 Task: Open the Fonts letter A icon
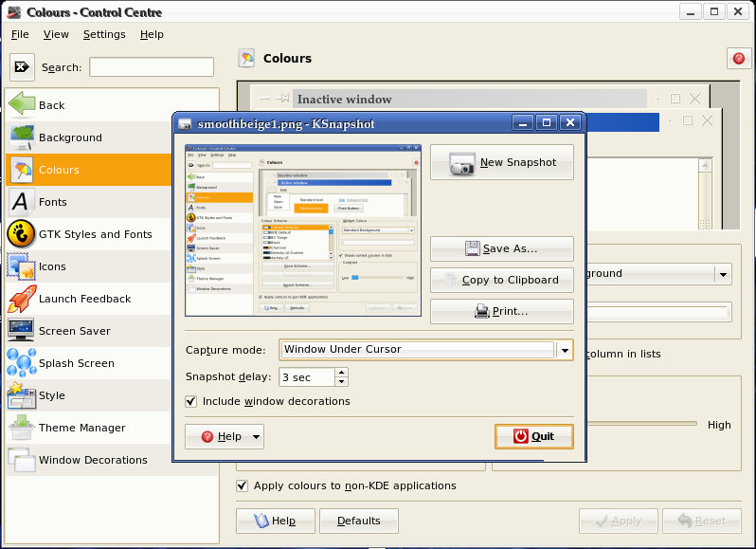pyautogui.click(x=21, y=202)
